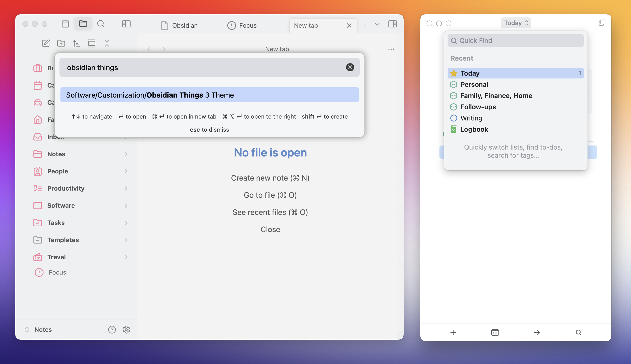
Task: Click the Close link in empty tab
Action: coord(270,229)
